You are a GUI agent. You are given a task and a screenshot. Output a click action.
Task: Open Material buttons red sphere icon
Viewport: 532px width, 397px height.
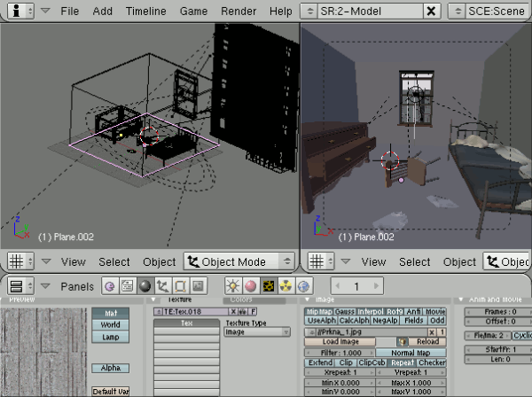click(250, 286)
